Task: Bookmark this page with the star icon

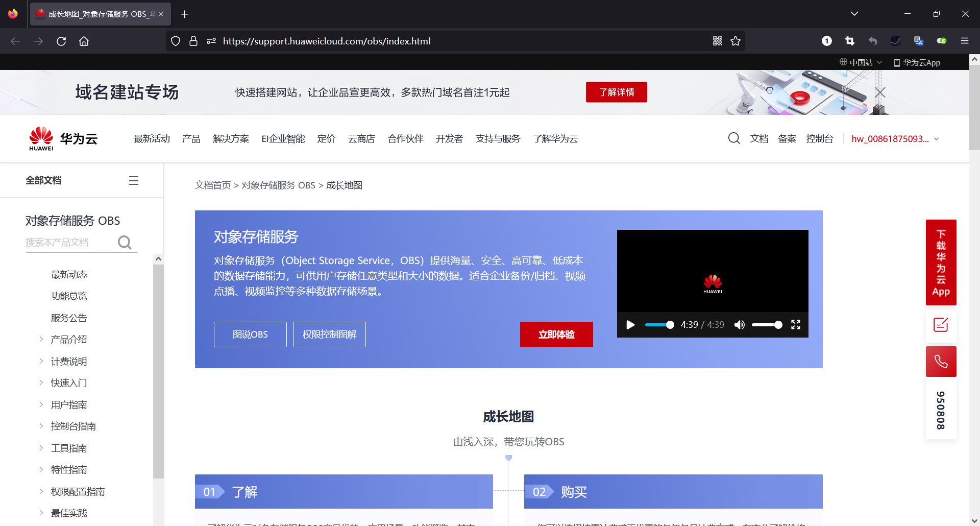Action: (736, 41)
